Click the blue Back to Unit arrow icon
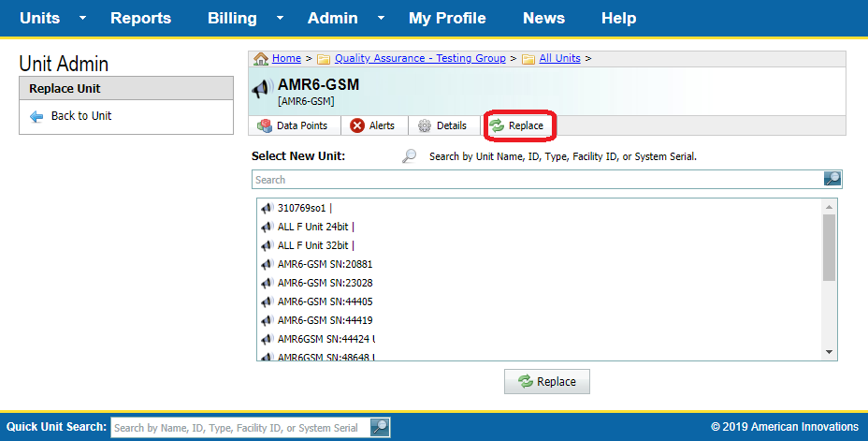Image resolution: width=868 pixels, height=441 pixels. (36, 116)
